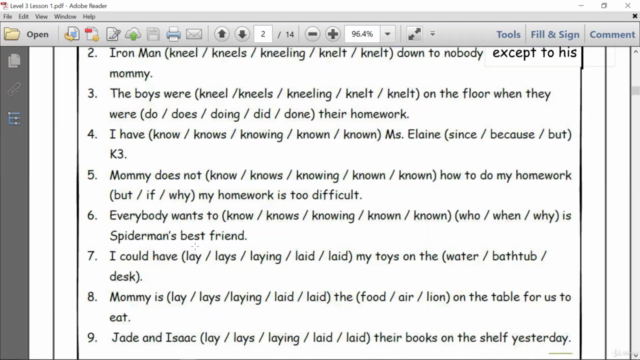Zoom out with minus button
The image size is (640, 360).
pyautogui.click(x=312, y=34)
